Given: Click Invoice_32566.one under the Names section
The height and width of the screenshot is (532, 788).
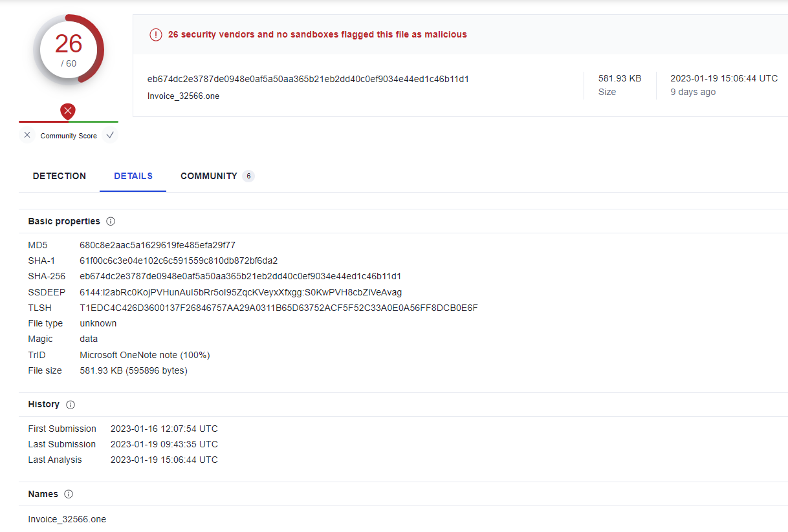Looking at the screenshot, I should pos(67,519).
